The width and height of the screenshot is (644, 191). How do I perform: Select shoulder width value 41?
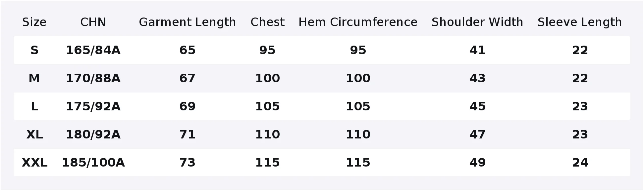[477, 50]
